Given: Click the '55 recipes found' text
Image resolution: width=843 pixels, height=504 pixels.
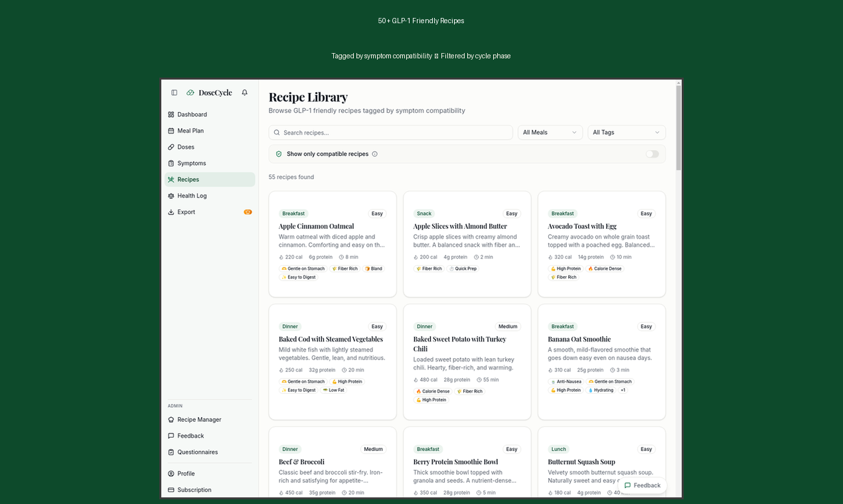Looking at the screenshot, I should [291, 177].
